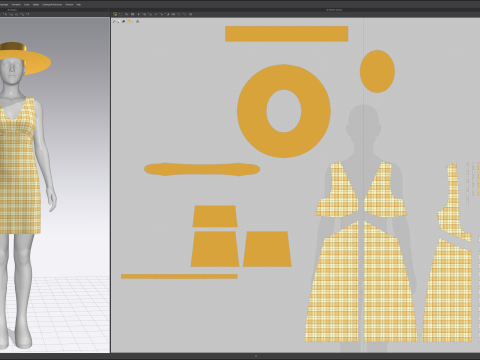Select the leftmost thin plaid strap strip

point(468,183)
